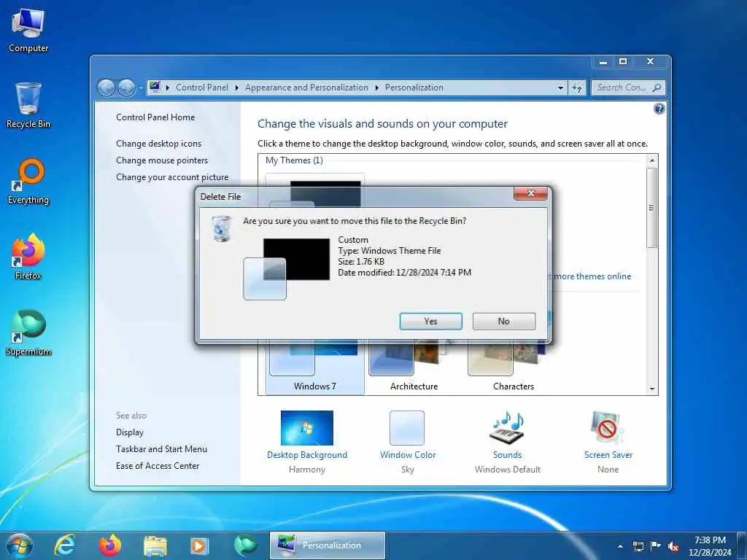Image resolution: width=747 pixels, height=560 pixels.
Task: Open Taskbar and Start Menu link
Action: [x=161, y=448]
